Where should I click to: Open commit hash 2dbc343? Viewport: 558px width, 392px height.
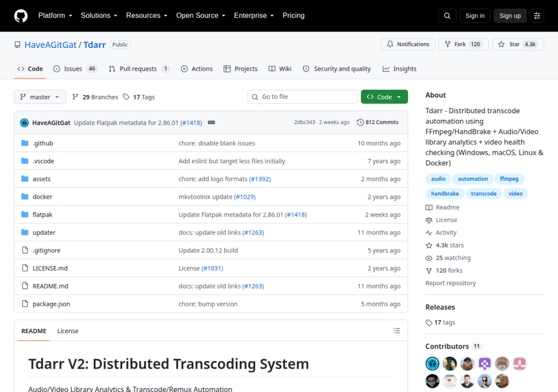(x=305, y=122)
